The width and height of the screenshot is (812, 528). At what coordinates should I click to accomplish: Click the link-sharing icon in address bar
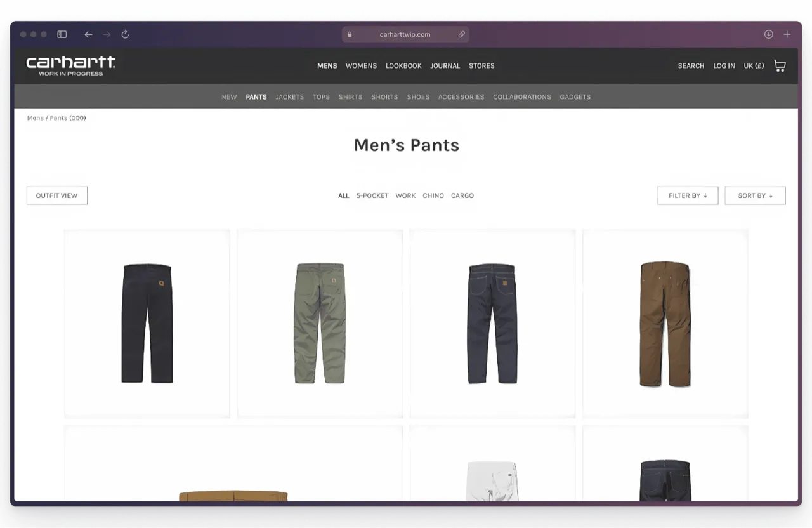[x=461, y=34]
